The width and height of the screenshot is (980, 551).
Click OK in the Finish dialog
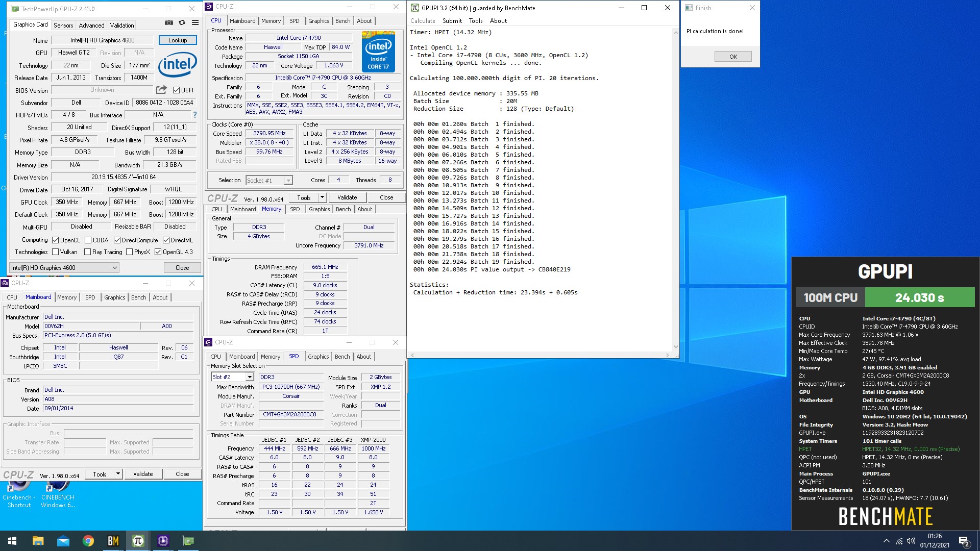733,57
